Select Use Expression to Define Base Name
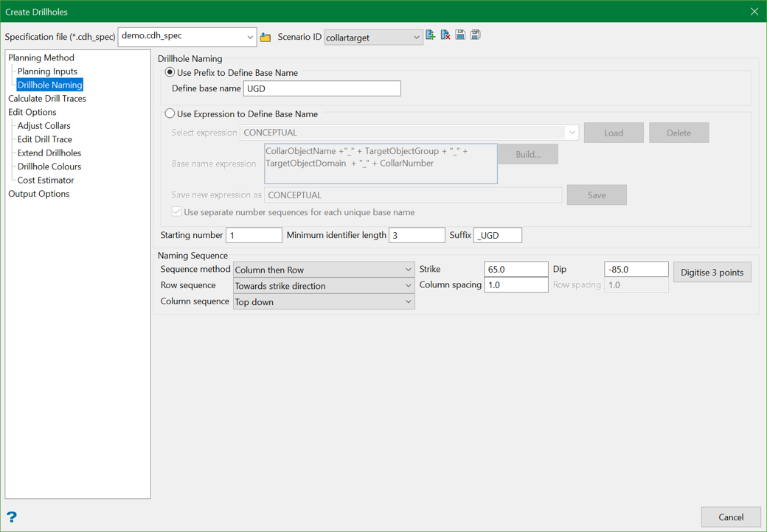Image resolution: width=767 pixels, height=532 pixels. pyautogui.click(x=170, y=114)
